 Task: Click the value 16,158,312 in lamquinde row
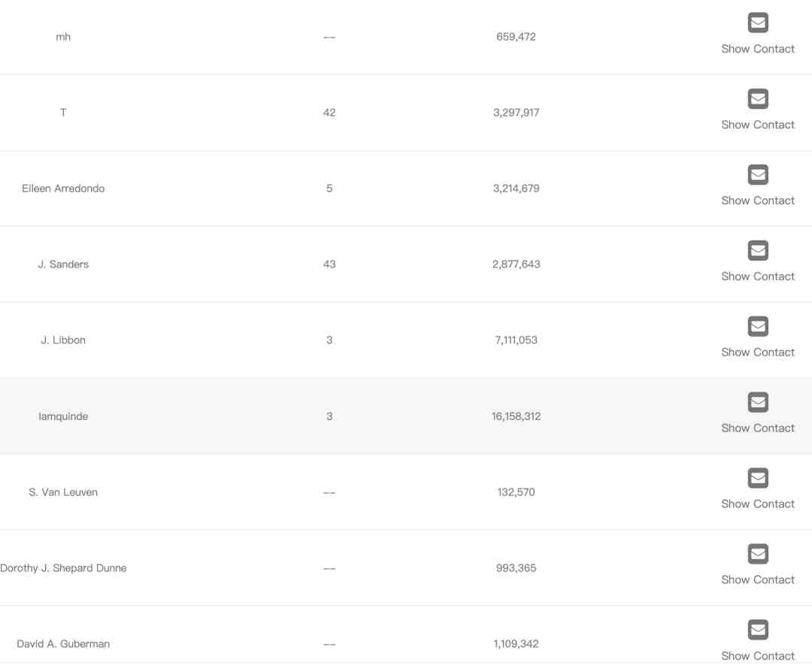click(x=516, y=416)
